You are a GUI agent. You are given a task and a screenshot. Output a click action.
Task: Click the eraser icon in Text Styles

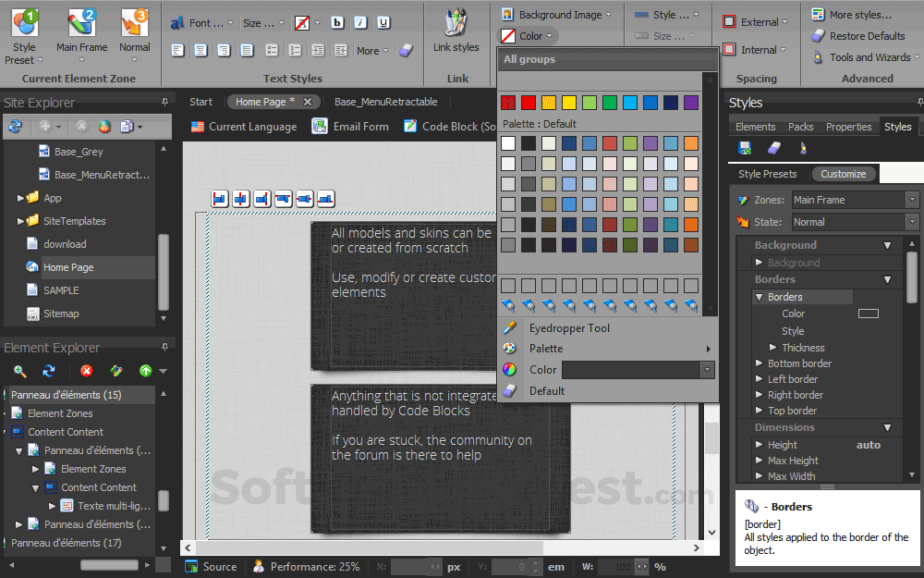(406, 52)
